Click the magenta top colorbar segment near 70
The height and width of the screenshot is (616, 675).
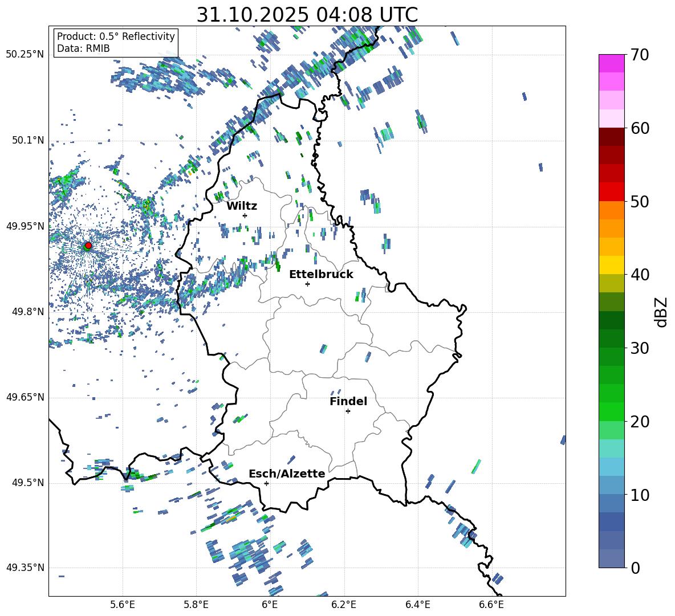[611, 64]
